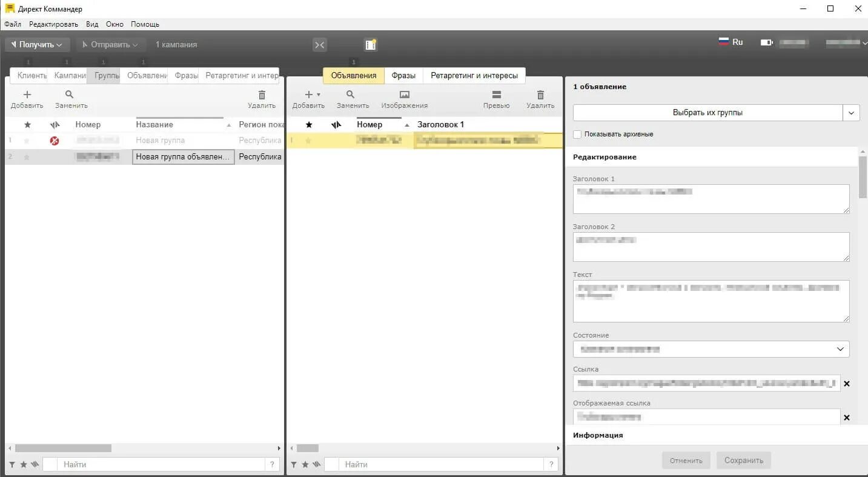This screenshot has height=477, width=868.
Task: Click the Выбрать их группы button
Action: [x=707, y=113]
